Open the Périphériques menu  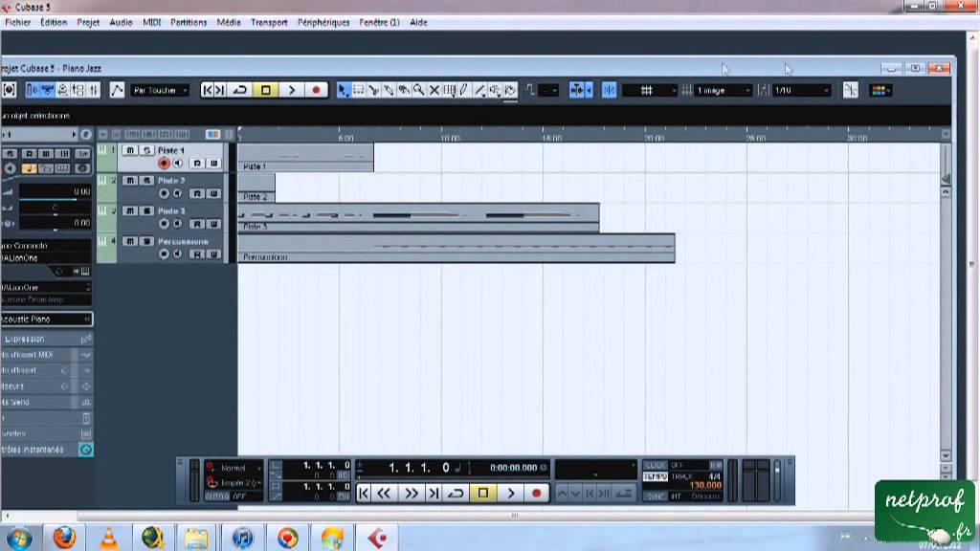coord(323,23)
